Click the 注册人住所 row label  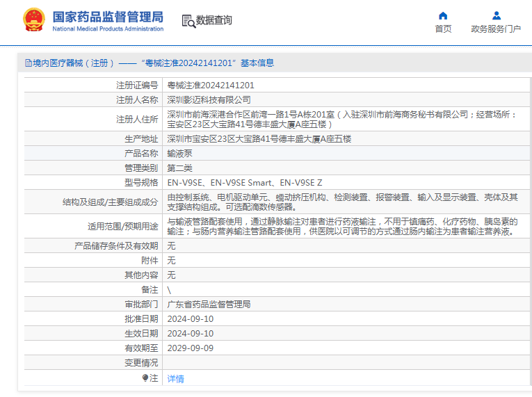tap(137, 120)
